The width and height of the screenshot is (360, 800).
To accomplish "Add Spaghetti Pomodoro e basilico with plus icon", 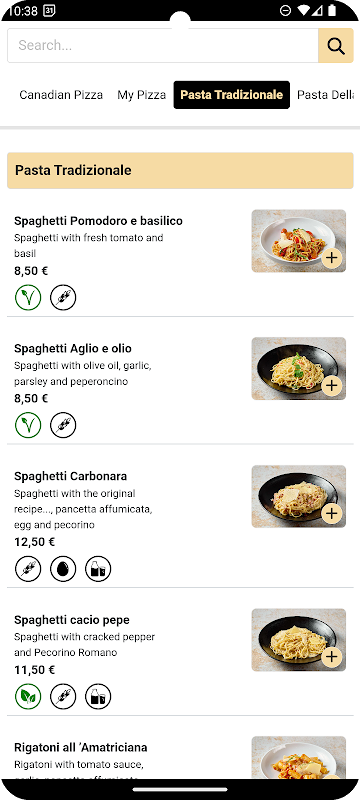I will (x=332, y=258).
